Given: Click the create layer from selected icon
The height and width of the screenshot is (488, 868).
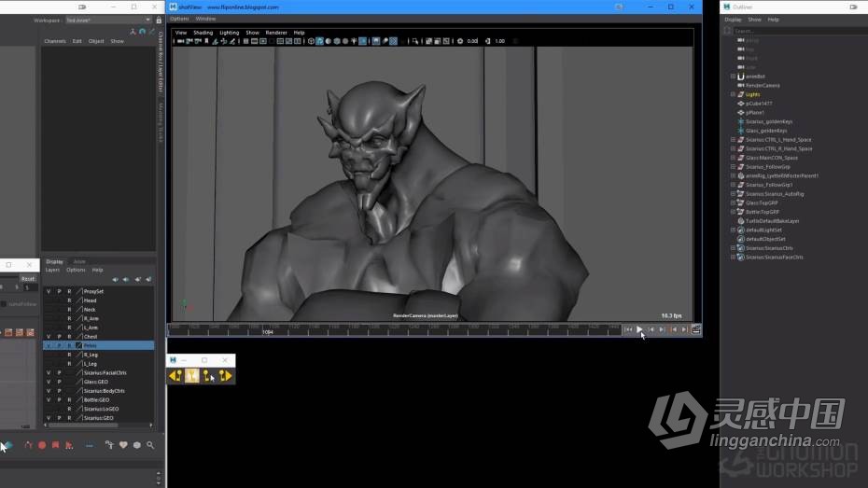Looking at the screenshot, I should (148, 279).
